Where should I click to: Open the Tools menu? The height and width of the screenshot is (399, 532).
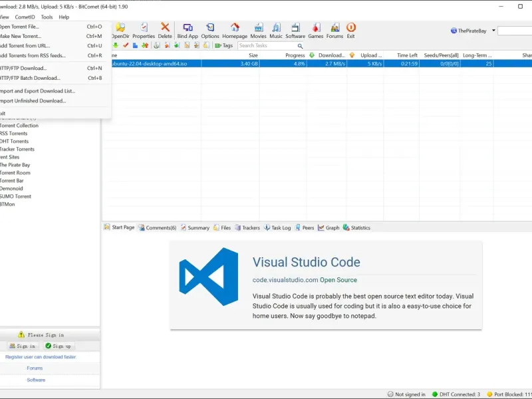[47, 17]
